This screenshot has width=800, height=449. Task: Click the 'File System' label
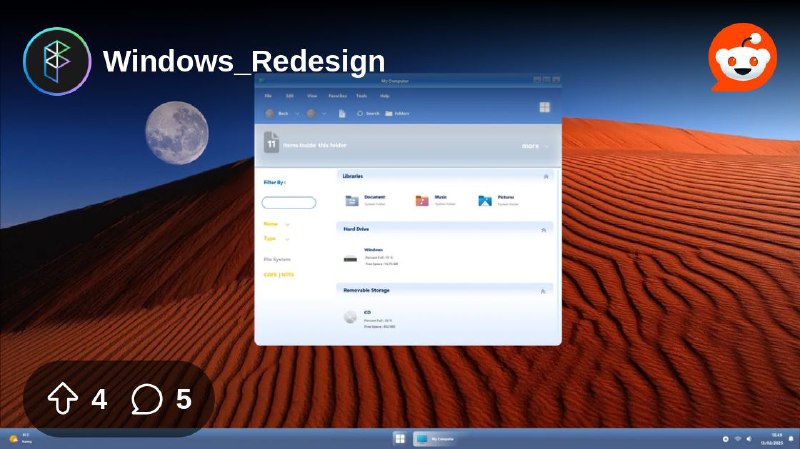coord(277,259)
